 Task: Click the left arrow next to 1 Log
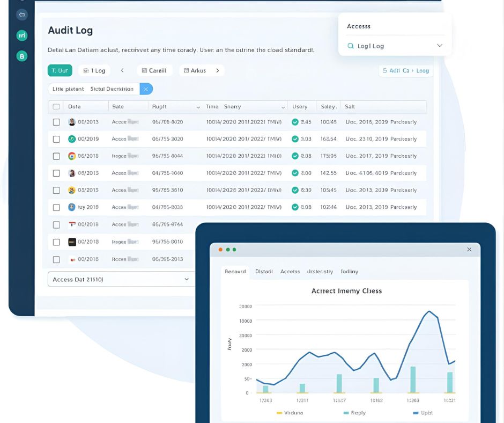pos(122,70)
